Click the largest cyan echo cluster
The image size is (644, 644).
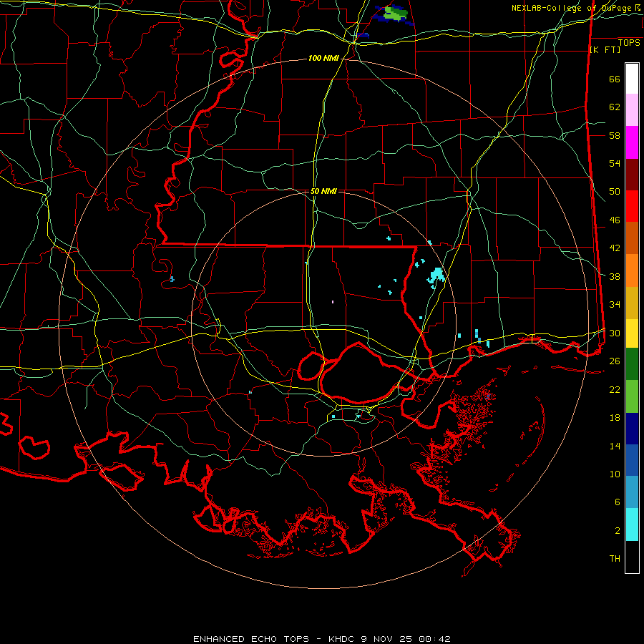[x=436, y=275]
